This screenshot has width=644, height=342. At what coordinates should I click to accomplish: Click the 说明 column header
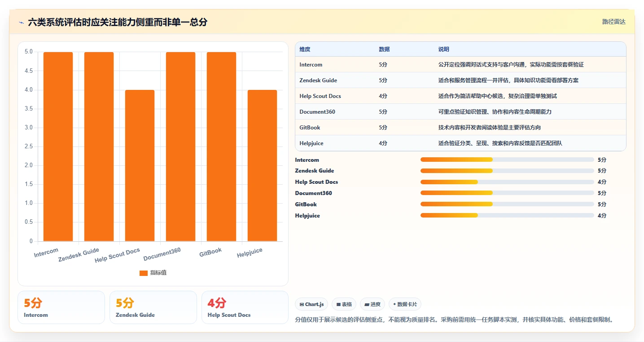[444, 49]
